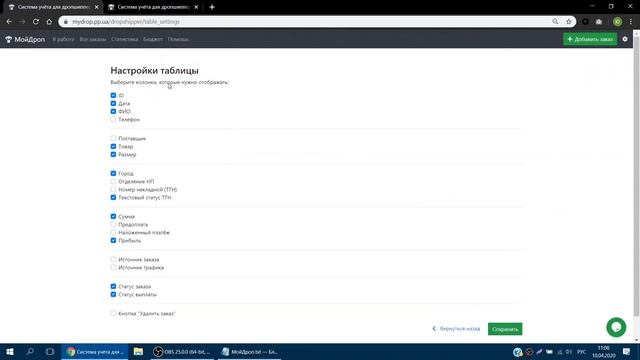640x360 pixels.
Task: Enable Отделение НП checkbox
Action: click(113, 181)
